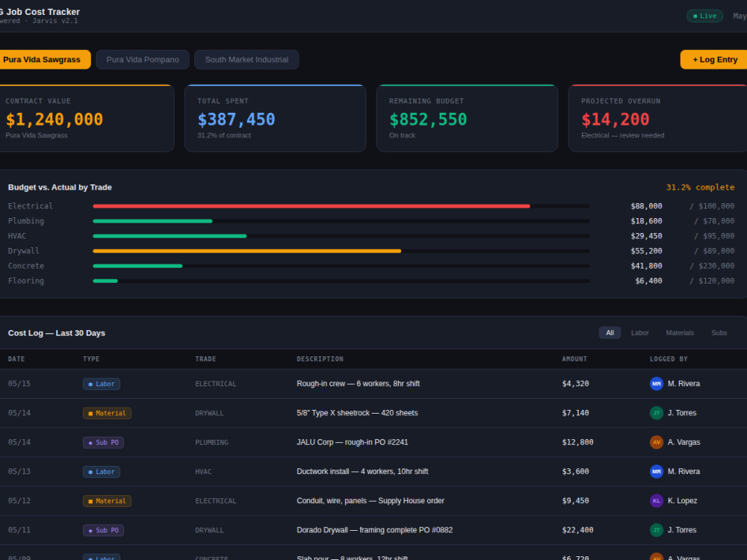
Task: Filter cost log by All
Action: pos(610,333)
